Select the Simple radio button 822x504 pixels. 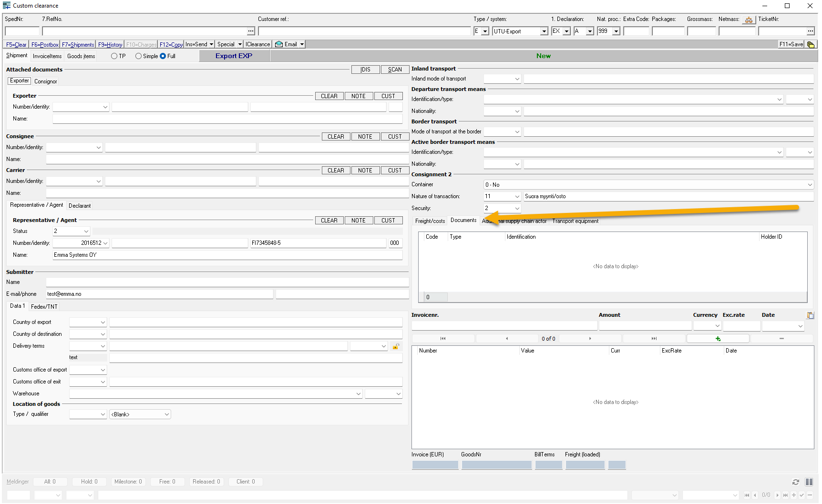[x=139, y=56]
